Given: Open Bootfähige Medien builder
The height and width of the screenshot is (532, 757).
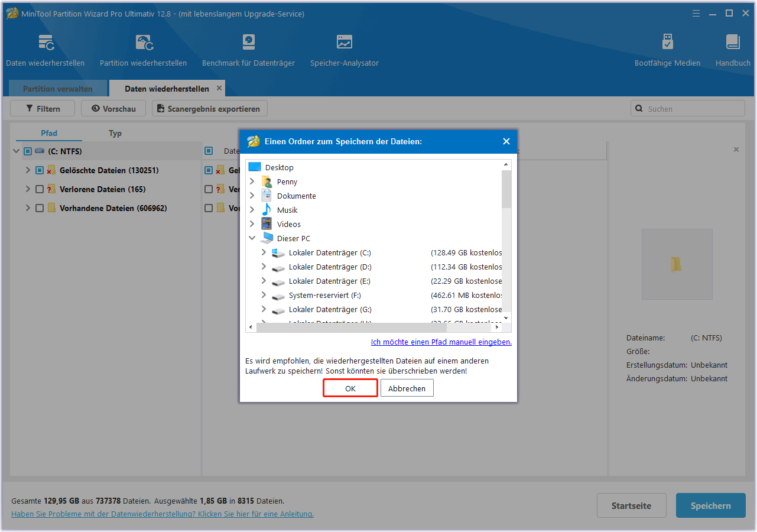Looking at the screenshot, I should [x=667, y=50].
